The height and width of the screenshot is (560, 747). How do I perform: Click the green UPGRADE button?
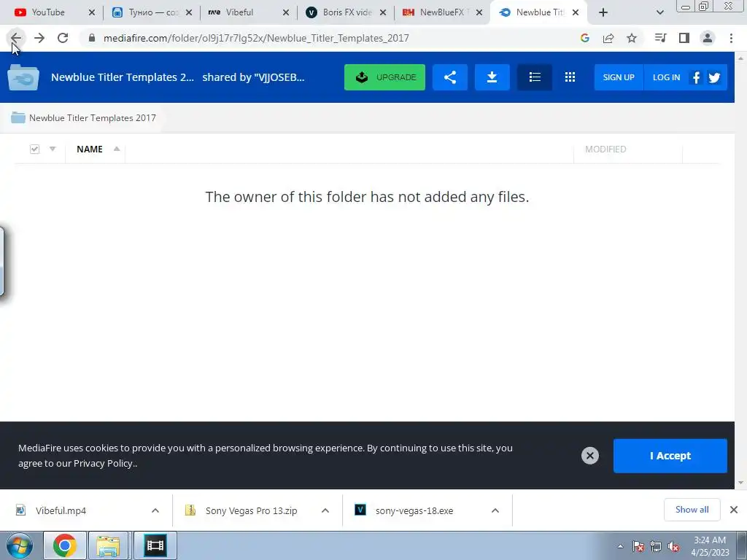point(384,77)
